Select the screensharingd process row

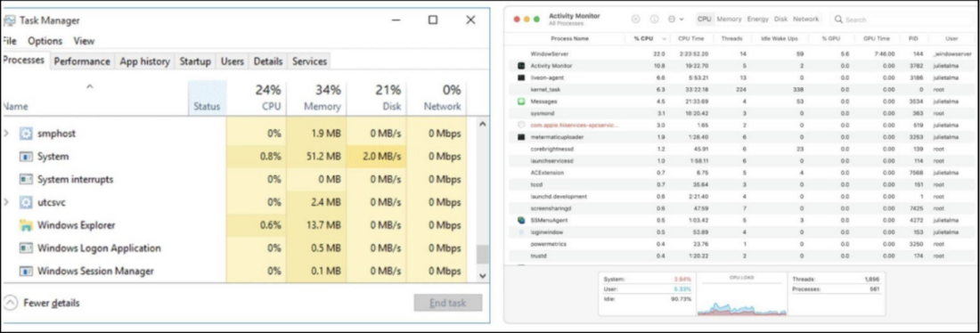pos(742,208)
